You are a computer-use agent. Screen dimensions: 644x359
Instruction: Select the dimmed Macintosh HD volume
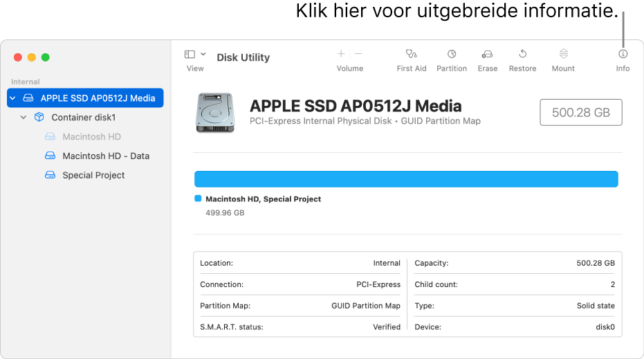tap(91, 137)
